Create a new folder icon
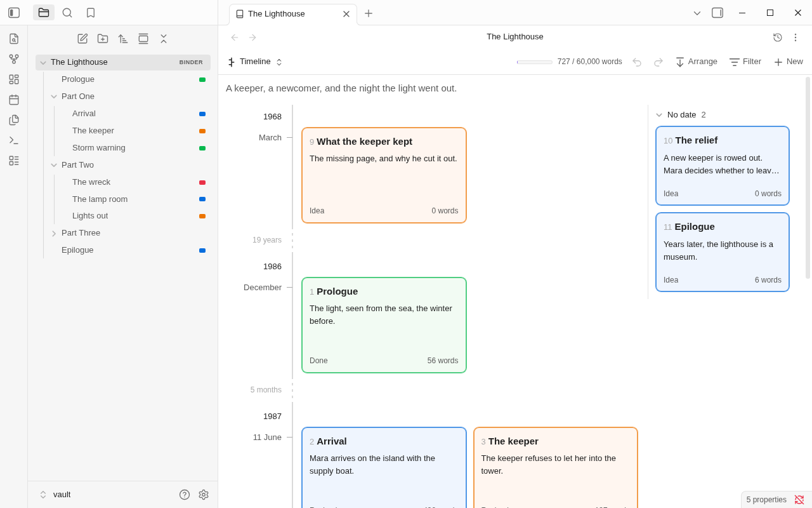Image resolution: width=812 pixels, height=508 pixels. click(x=103, y=39)
